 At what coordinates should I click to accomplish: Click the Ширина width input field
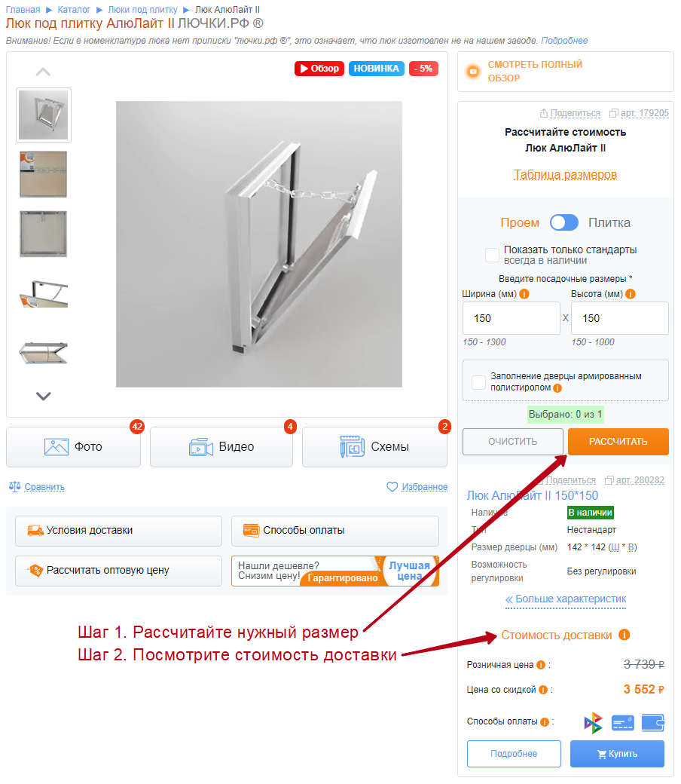pos(511,318)
